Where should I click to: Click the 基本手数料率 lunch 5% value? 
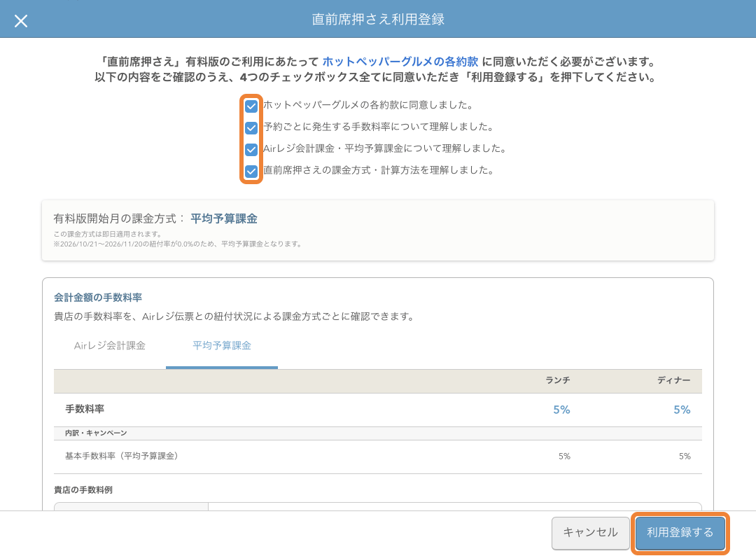click(565, 456)
